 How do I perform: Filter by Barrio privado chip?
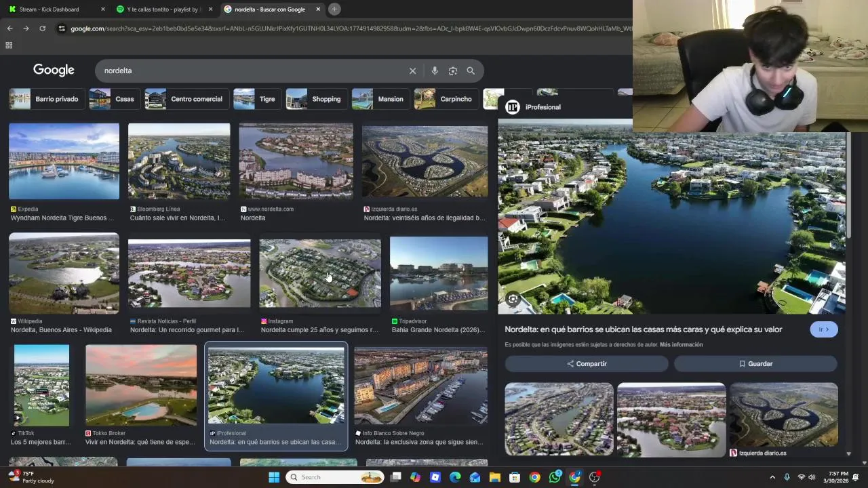pyautogui.click(x=47, y=99)
